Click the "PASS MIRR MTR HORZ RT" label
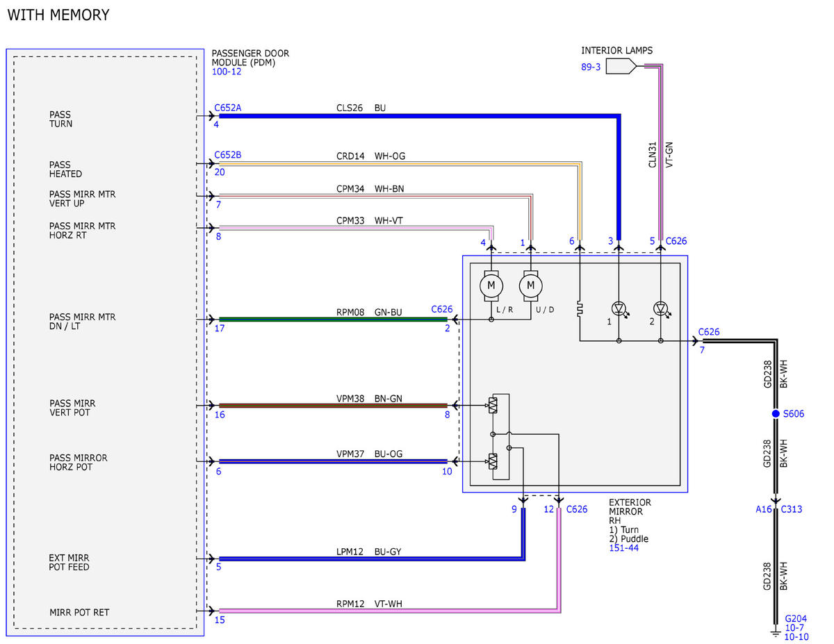834x644 pixels. 82,231
